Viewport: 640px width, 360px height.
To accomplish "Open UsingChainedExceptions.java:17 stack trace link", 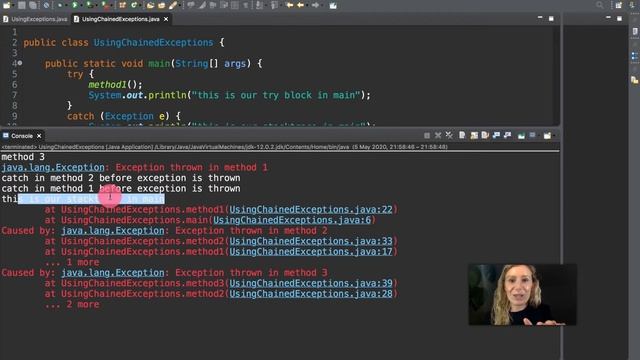I will click(x=311, y=251).
